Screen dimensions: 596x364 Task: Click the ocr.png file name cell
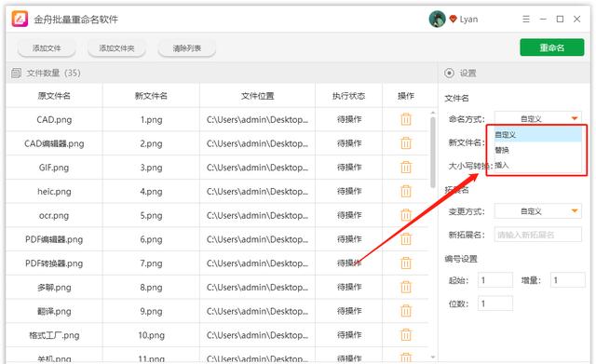coord(54,215)
